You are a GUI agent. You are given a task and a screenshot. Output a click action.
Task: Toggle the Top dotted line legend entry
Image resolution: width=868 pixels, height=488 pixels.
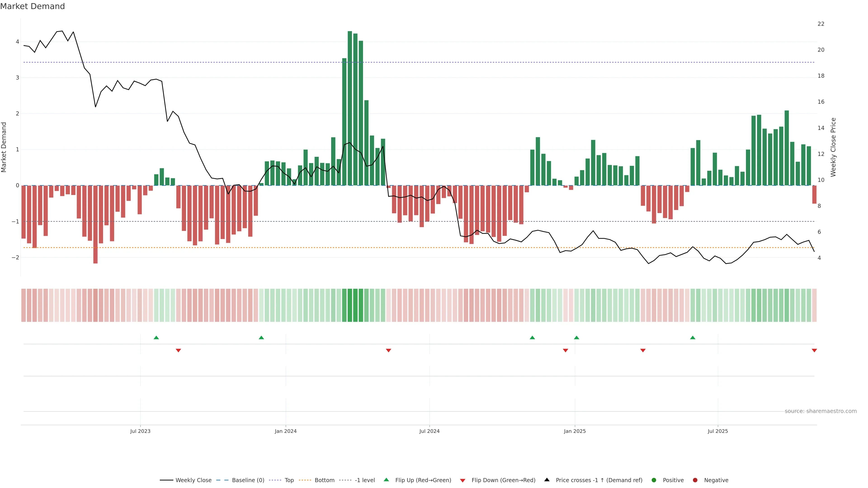click(x=289, y=480)
